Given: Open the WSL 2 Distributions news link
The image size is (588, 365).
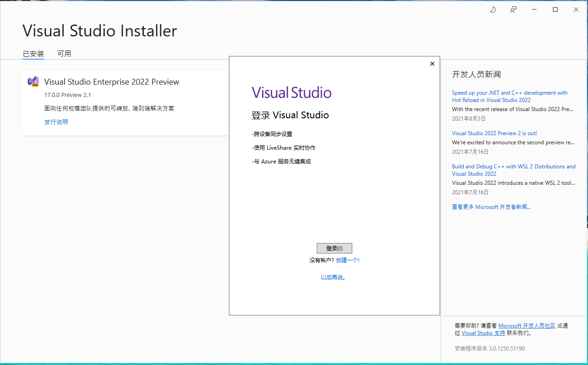Looking at the screenshot, I should [514, 170].
